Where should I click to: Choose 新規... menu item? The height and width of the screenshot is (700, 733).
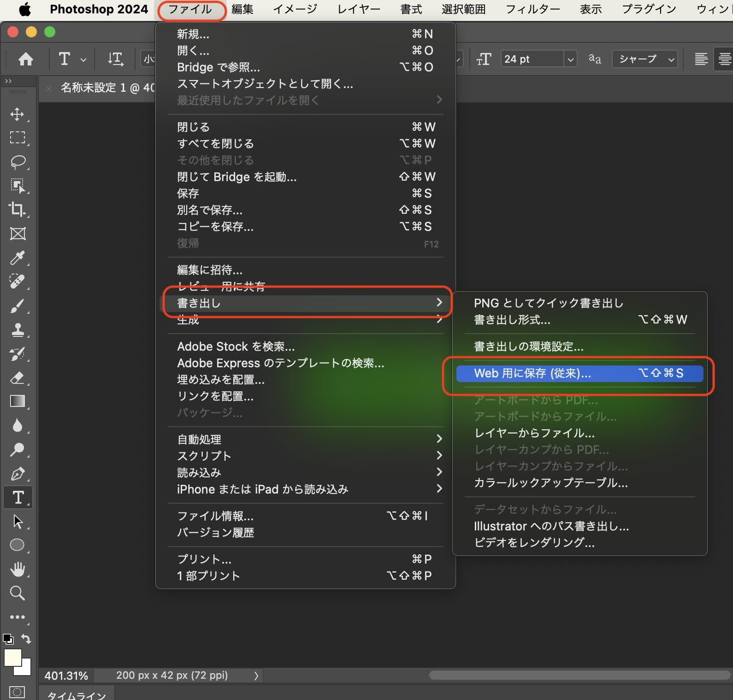(x=305, y=34)
